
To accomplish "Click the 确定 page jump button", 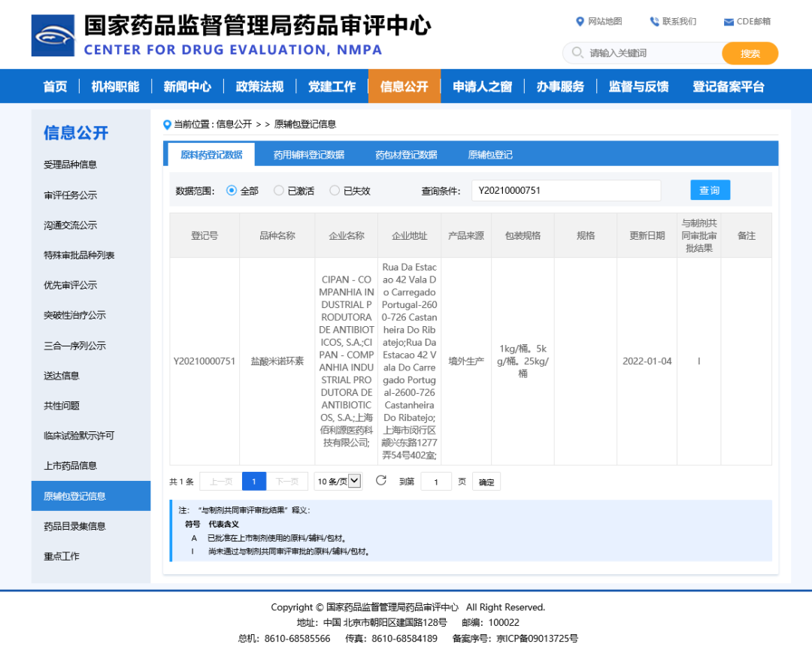I will click(486, 482).
